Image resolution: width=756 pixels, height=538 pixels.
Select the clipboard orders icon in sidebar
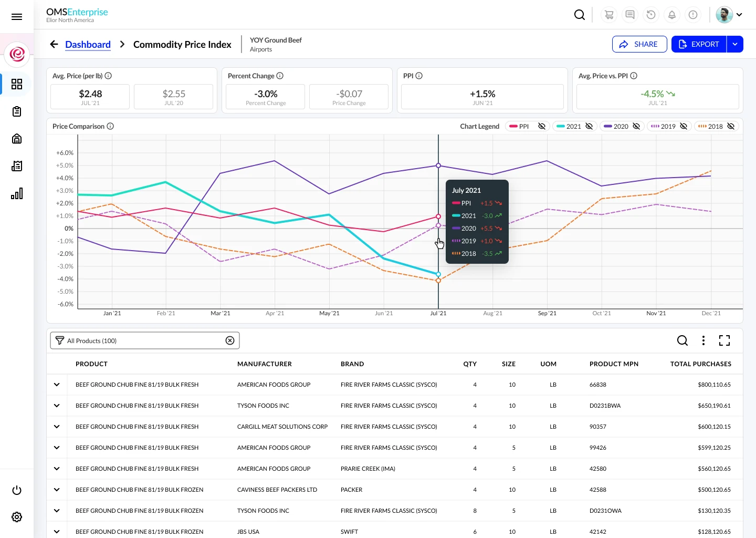(x=17, y=111)
